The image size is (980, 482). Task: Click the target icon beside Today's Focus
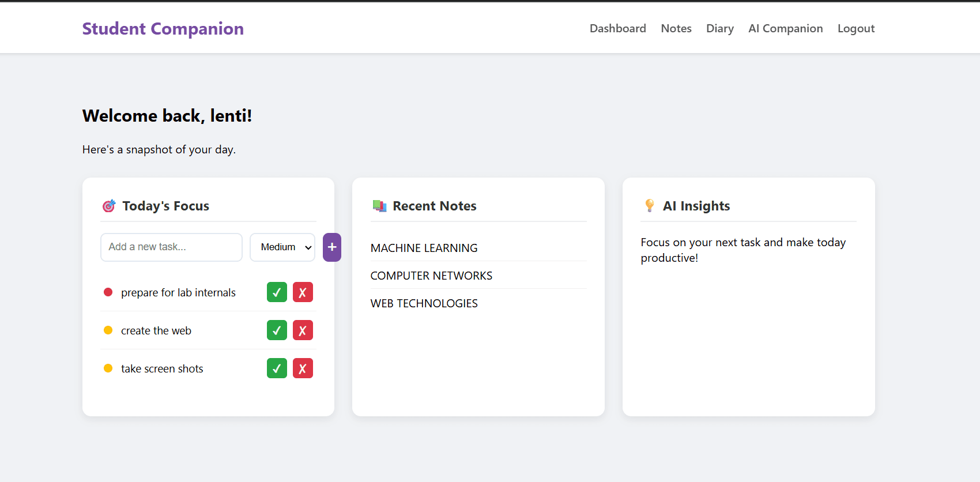(x=109, y=206)
